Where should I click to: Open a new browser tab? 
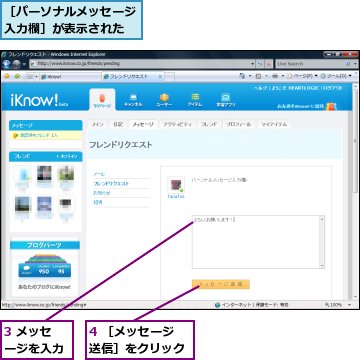coord(169,77)
